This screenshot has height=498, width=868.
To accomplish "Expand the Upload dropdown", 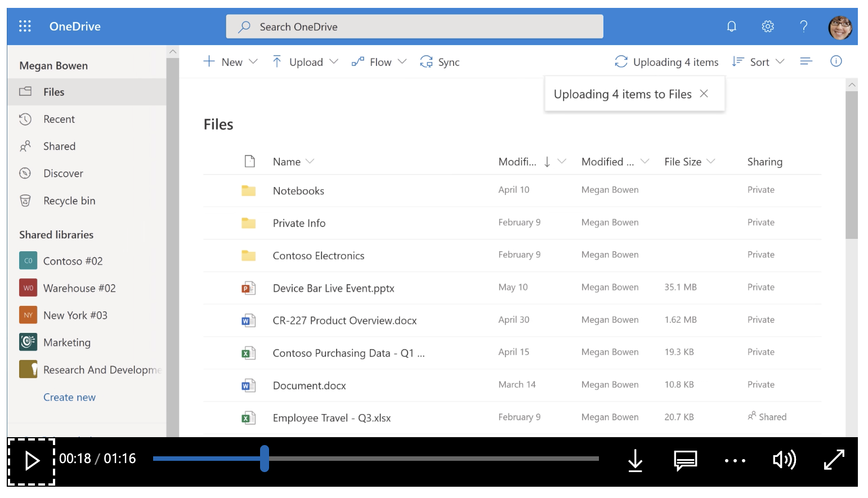I will (x=334, y=61).
